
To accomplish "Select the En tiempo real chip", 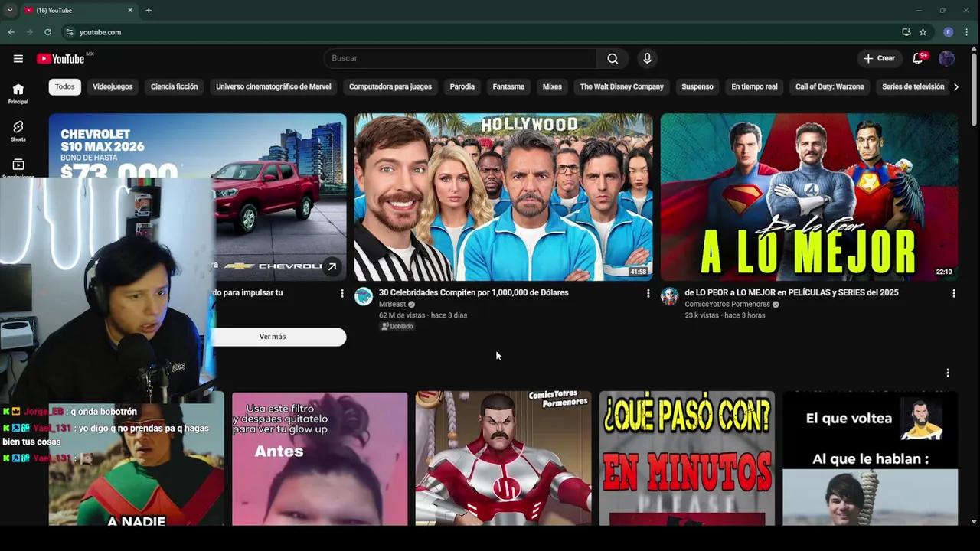I will click(x=754, y=86).
